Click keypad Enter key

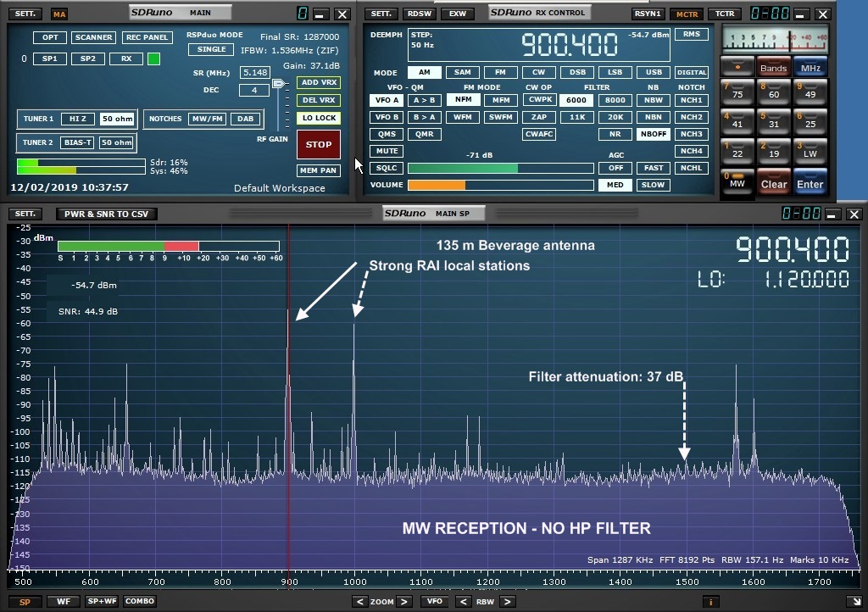click(x=810, y=182)
